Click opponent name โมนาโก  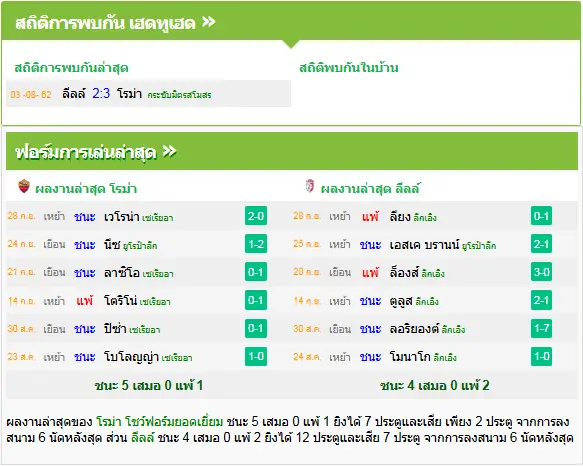tap(410, 357)
